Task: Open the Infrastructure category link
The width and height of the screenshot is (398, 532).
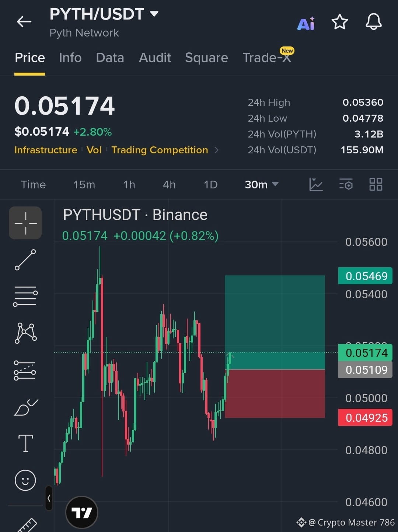Action: (46, 150)
